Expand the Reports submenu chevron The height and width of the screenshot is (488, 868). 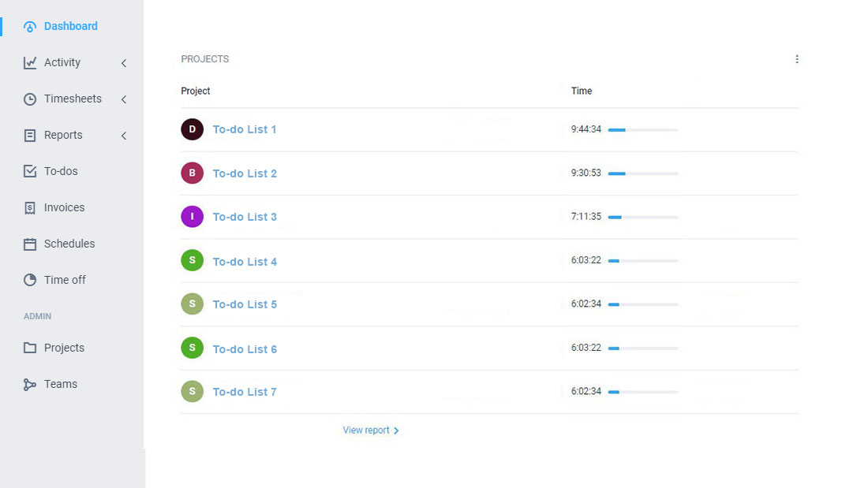tap(124, 136)
